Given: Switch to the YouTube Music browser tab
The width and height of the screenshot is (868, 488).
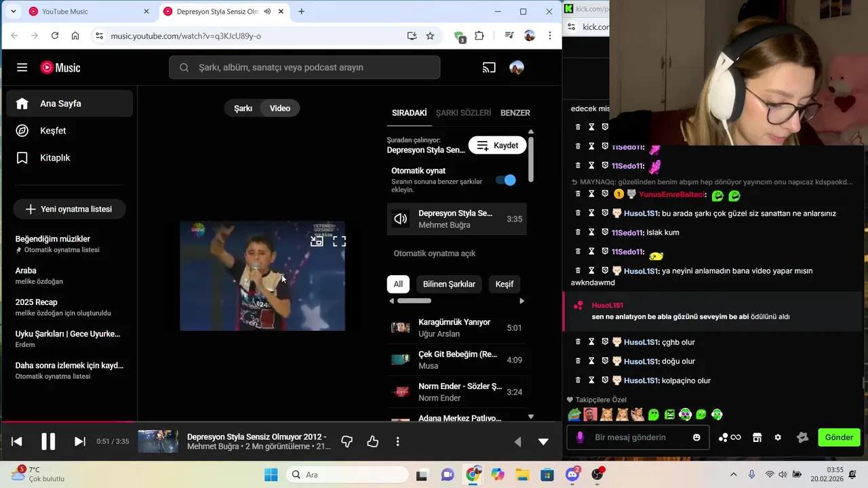Looking at the screenshot, I should 88,12.
